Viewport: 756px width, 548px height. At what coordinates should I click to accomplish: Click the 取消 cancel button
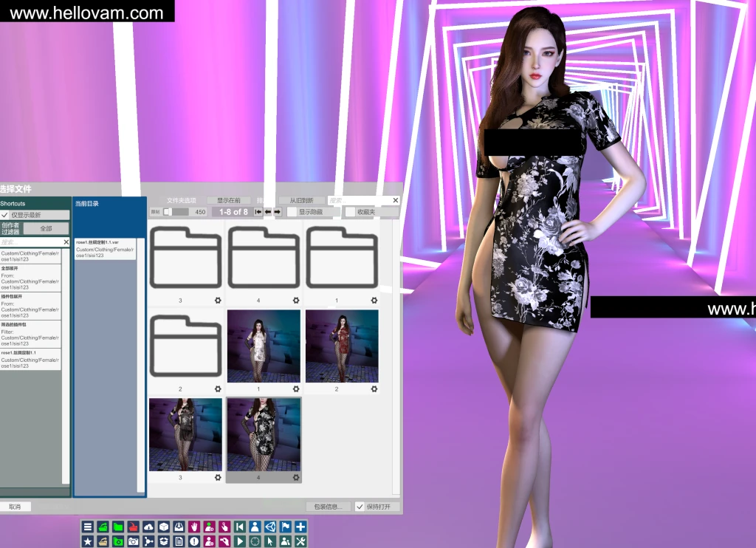[15, 507]
